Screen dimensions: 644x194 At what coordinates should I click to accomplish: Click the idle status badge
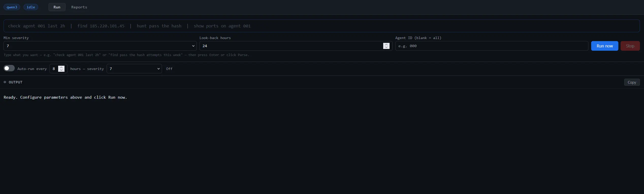(x=31, y=7)
